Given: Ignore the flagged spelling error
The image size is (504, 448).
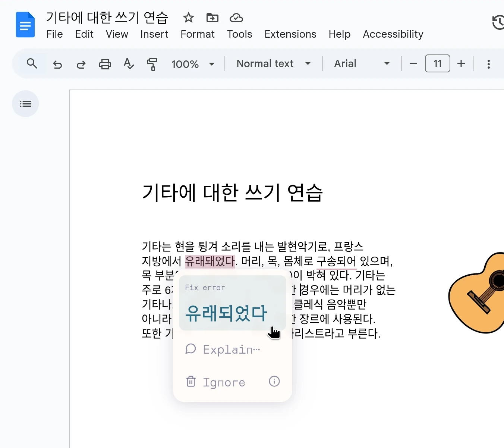Looking at the screenshot, I should pyautogui.click(x=224, y=382).
